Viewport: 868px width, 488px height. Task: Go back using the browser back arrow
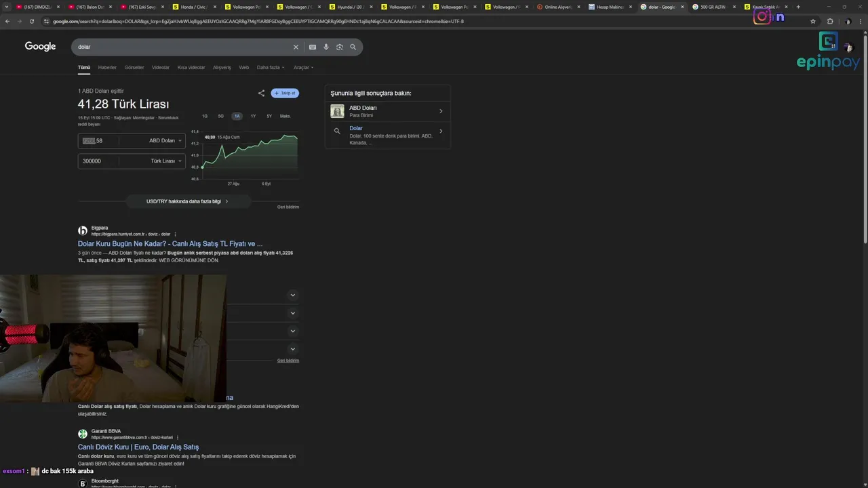pos(7,21)
